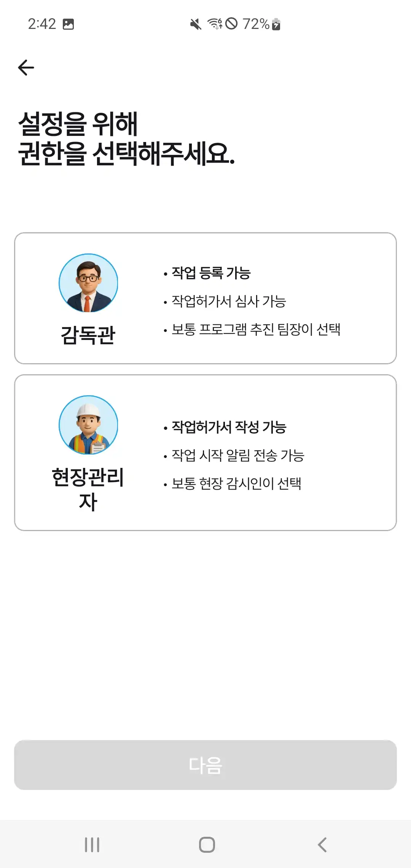
Task: Select the 감독관 role label
Action: [88, 335]
